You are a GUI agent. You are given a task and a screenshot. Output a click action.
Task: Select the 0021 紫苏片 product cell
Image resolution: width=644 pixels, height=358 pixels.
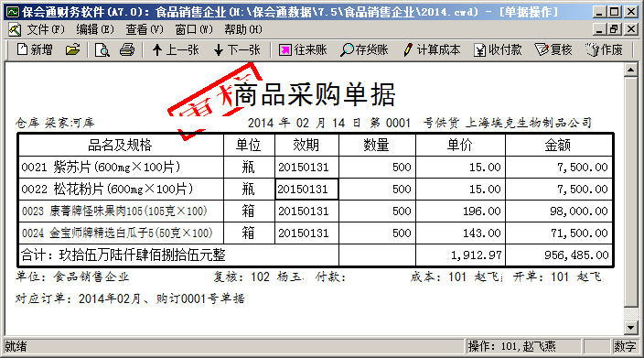(121, 167)
